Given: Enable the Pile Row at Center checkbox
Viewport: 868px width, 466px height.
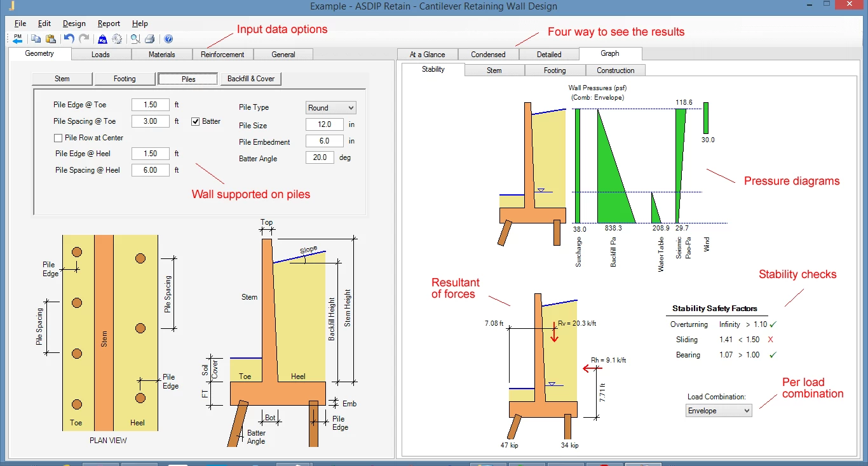Looking at the screenshot, I should tap(58, 138).
